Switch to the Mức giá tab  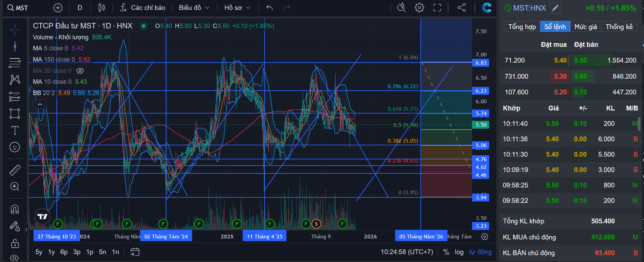[x=586, y=27]
